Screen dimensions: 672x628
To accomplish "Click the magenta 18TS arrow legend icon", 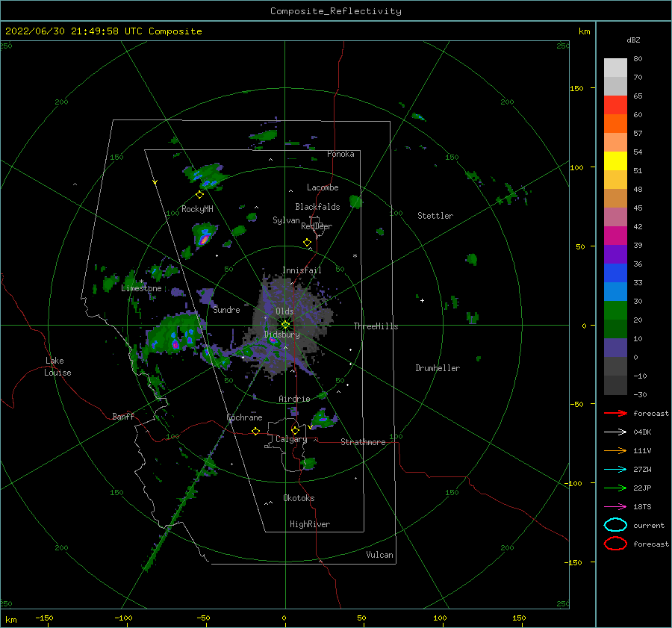I will pyautogui.click(x=615, y=507).
